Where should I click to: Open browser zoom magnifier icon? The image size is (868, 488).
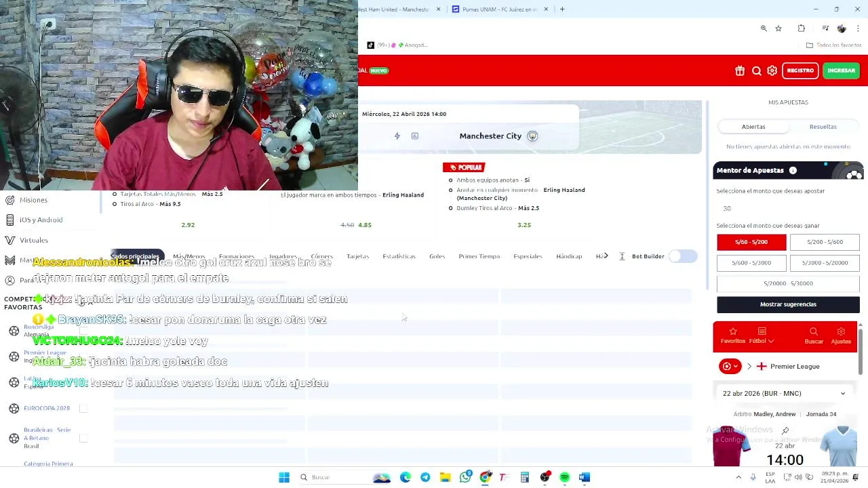(x=764, y=28)
